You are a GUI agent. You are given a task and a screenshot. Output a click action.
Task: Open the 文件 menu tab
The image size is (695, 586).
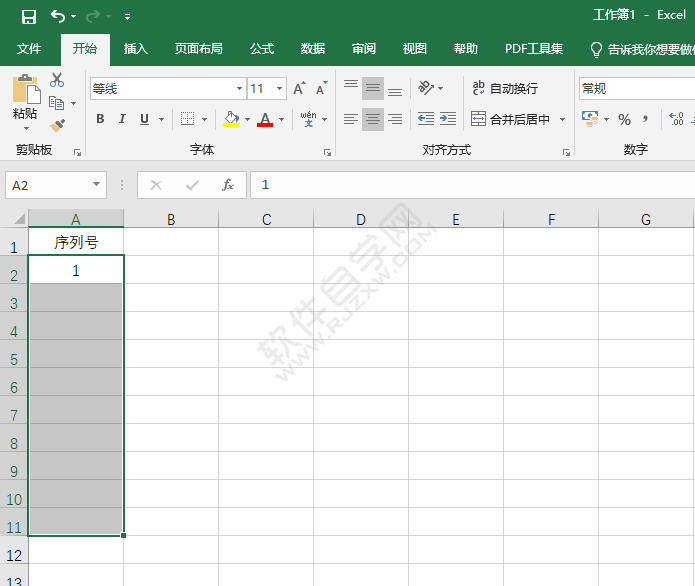coord(29,49)
